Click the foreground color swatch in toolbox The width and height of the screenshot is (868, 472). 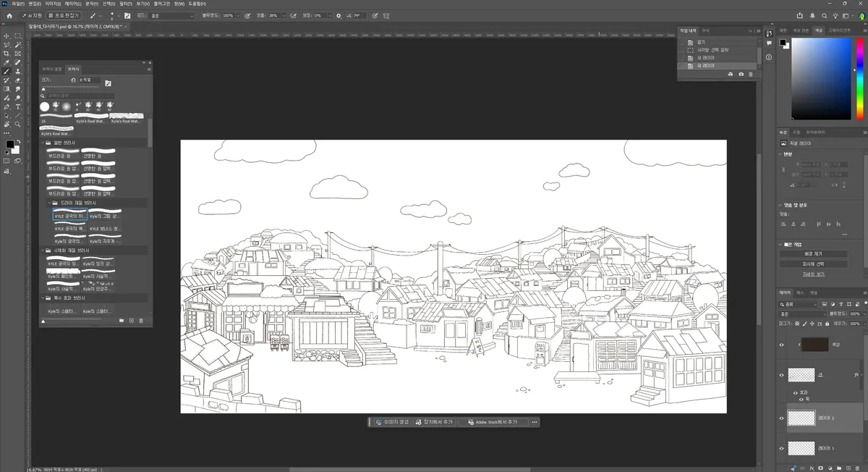point(9,145)
